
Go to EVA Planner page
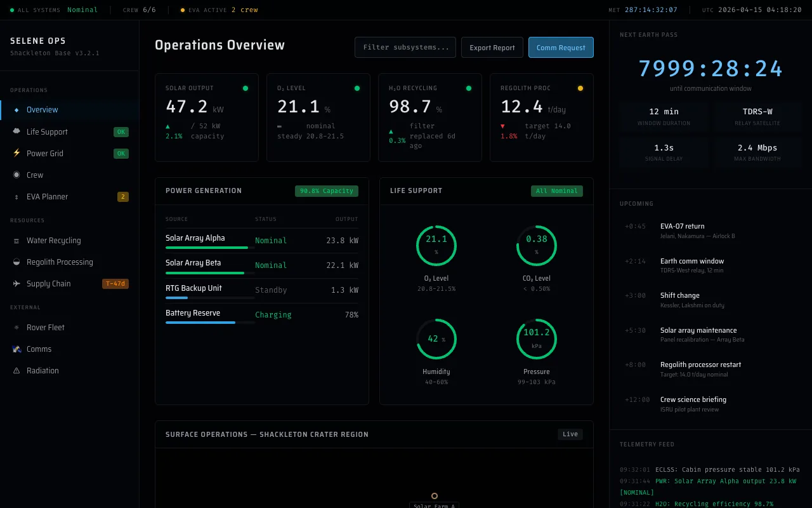pyautogui.click(x=47, y=197)
